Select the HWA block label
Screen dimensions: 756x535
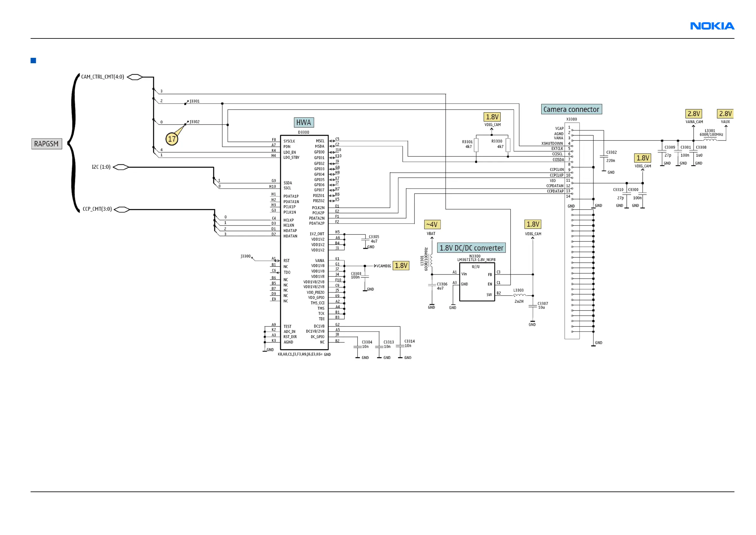304,123
